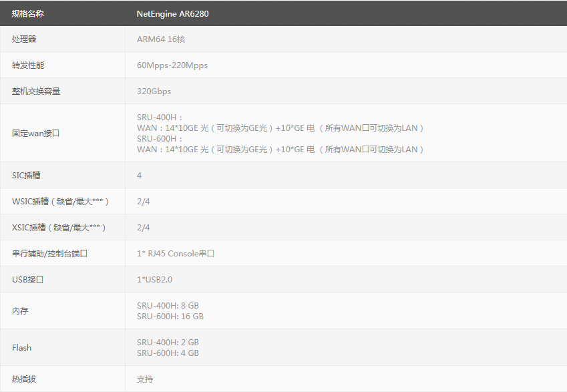
Task: Click the USB接口 row label
Action: (x=27, y=280)
